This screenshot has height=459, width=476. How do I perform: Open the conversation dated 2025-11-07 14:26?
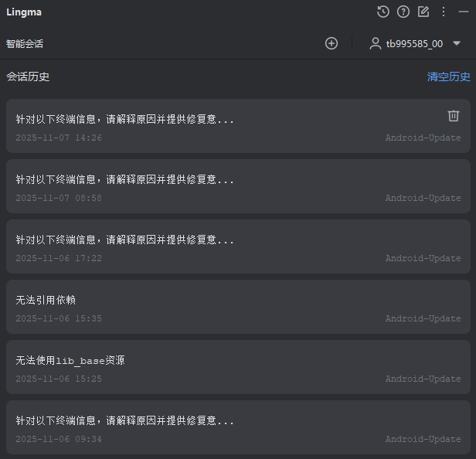(x=238, y=126)
